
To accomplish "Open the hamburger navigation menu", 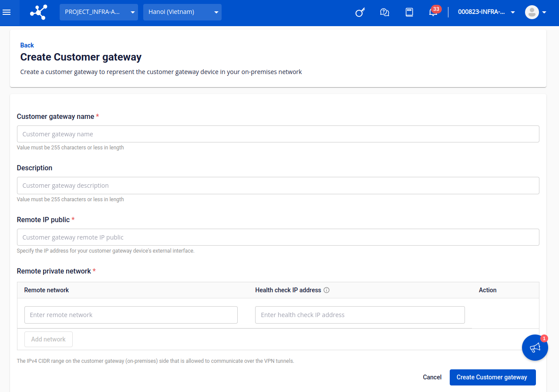I will coord(7,12).
